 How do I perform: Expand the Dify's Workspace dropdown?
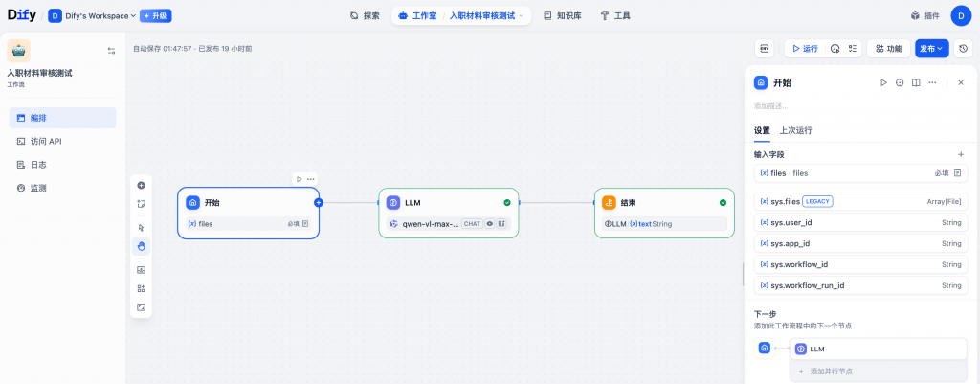(106, 15)
